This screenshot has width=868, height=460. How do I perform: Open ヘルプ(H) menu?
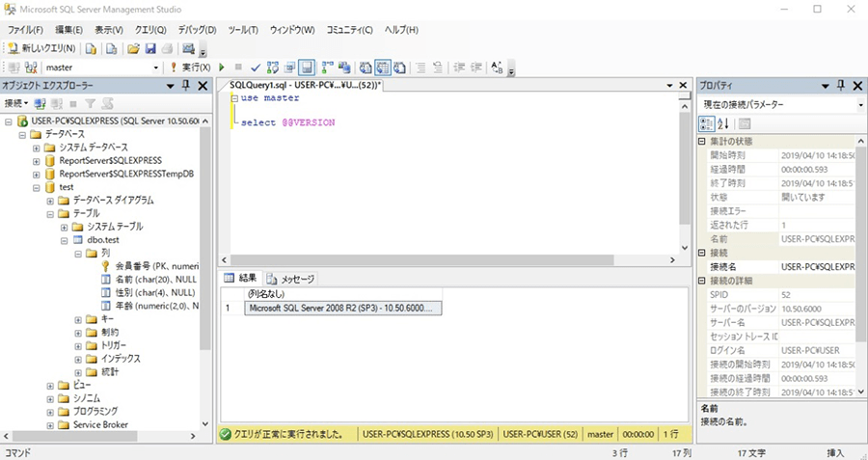401,30
